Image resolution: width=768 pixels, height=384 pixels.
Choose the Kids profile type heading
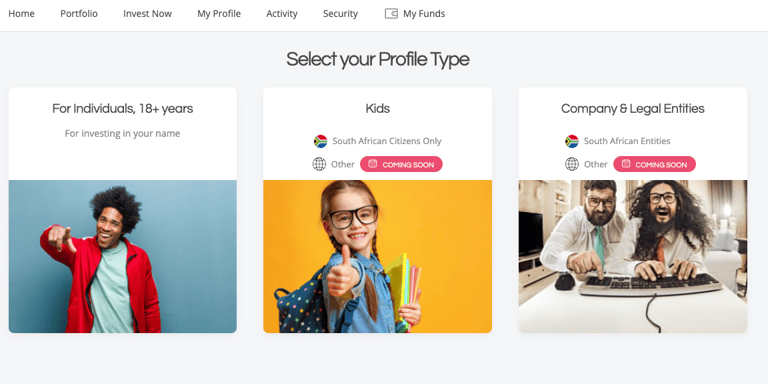(378, 108)
